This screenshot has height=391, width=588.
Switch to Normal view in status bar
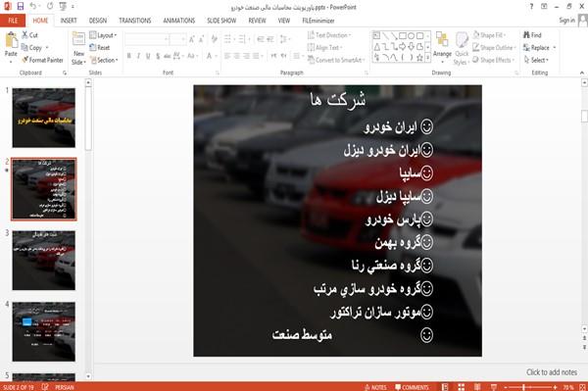445,387
